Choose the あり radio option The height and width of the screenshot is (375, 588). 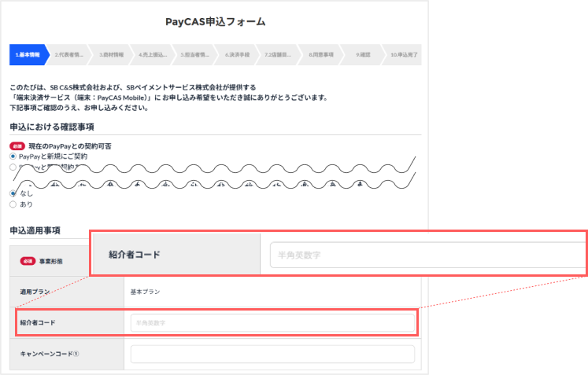[13, 204]
